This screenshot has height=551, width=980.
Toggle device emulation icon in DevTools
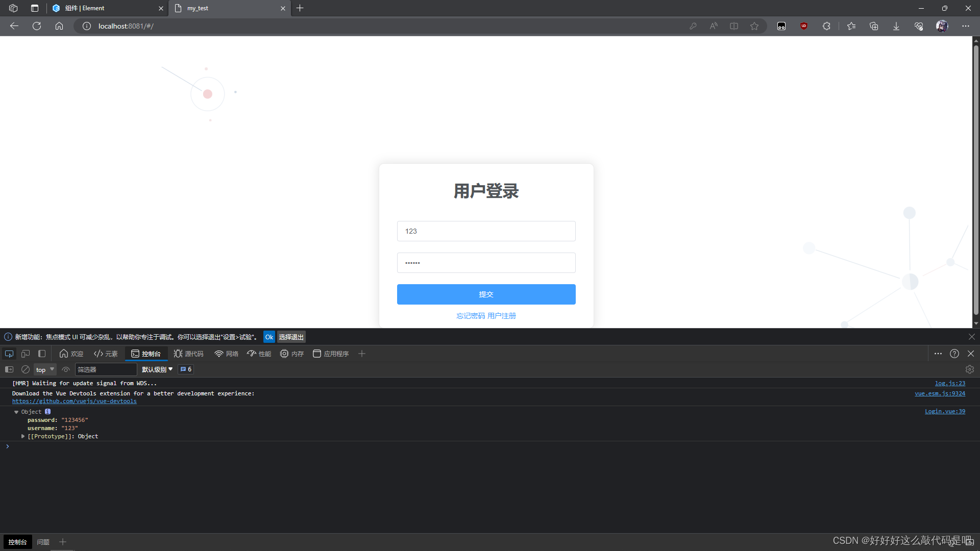click(x=26, y=354)
